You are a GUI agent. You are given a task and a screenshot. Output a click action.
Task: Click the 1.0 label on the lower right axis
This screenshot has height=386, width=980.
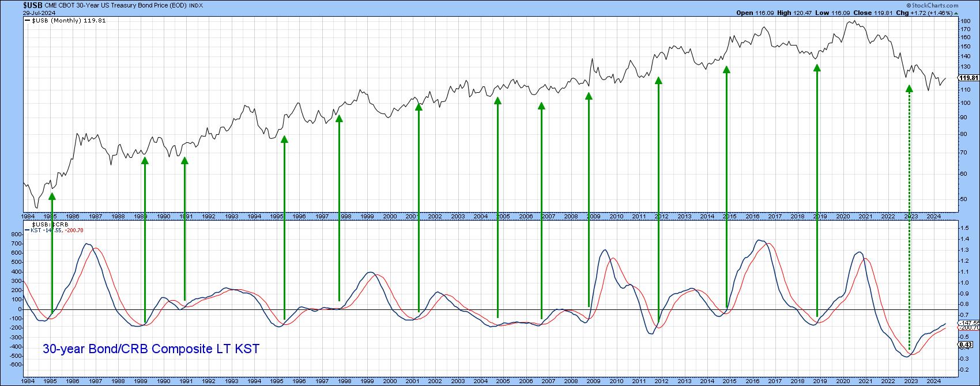(x=966, y=283)
